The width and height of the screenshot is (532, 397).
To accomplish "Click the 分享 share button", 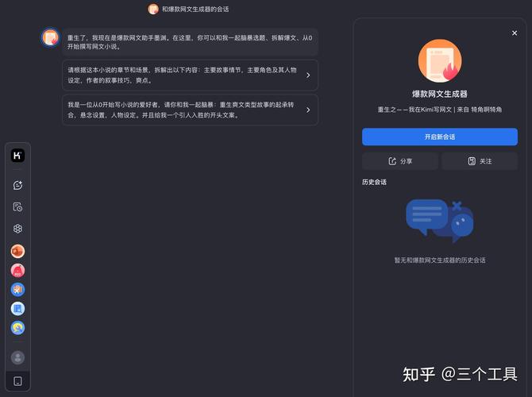I will [400, 161].
